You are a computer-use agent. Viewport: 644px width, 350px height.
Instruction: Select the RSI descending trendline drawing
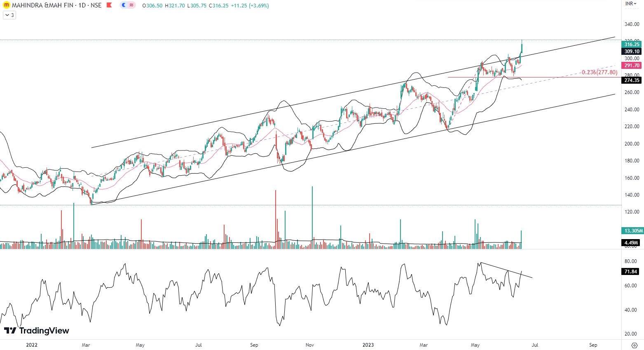506,270
